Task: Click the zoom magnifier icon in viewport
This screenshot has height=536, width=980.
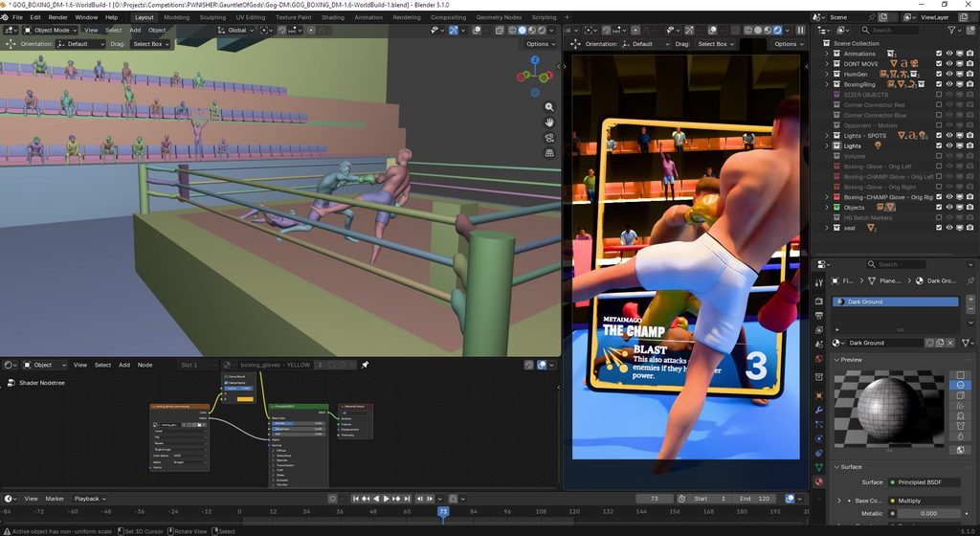Action: (x=548, y=107)
